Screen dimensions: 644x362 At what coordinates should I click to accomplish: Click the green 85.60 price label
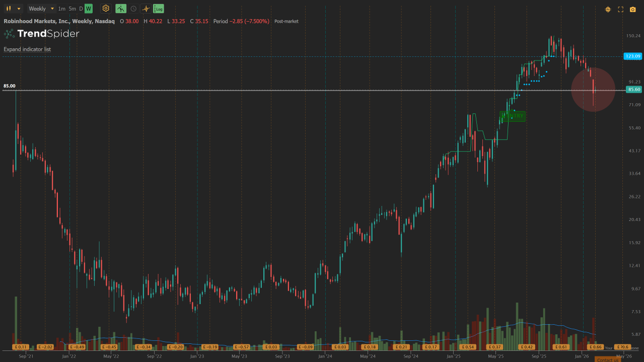point(632,90)
